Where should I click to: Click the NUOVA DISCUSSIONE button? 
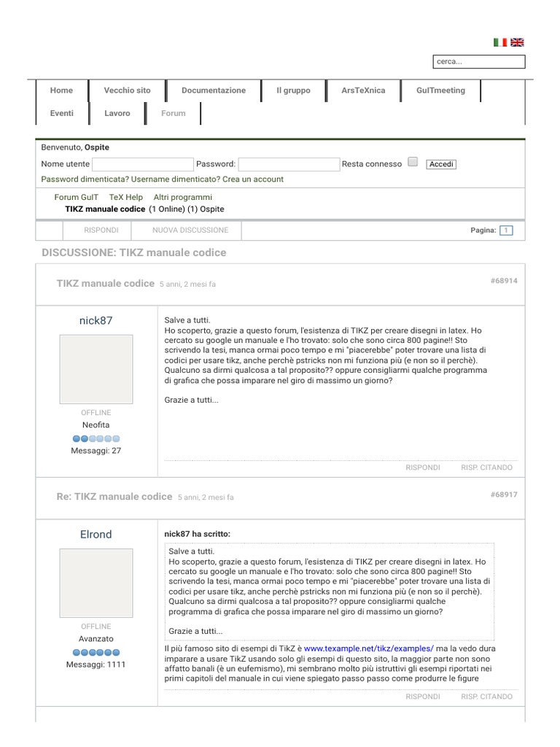click(x=190, y=230)
